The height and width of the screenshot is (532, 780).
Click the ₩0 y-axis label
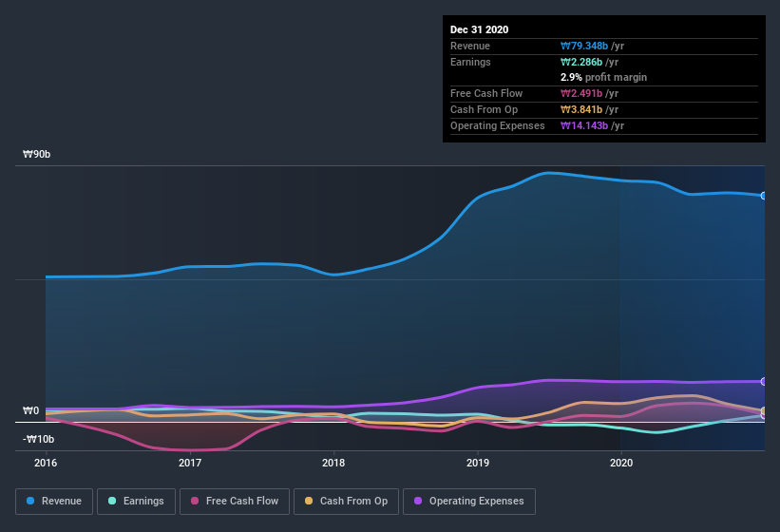click(x=30, y=410)
